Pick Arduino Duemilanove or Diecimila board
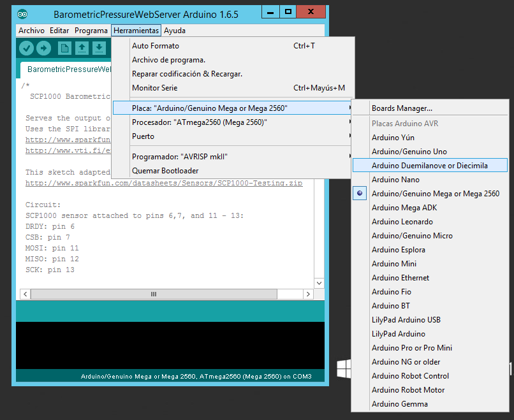514x420 pixels. click(430, 166)
